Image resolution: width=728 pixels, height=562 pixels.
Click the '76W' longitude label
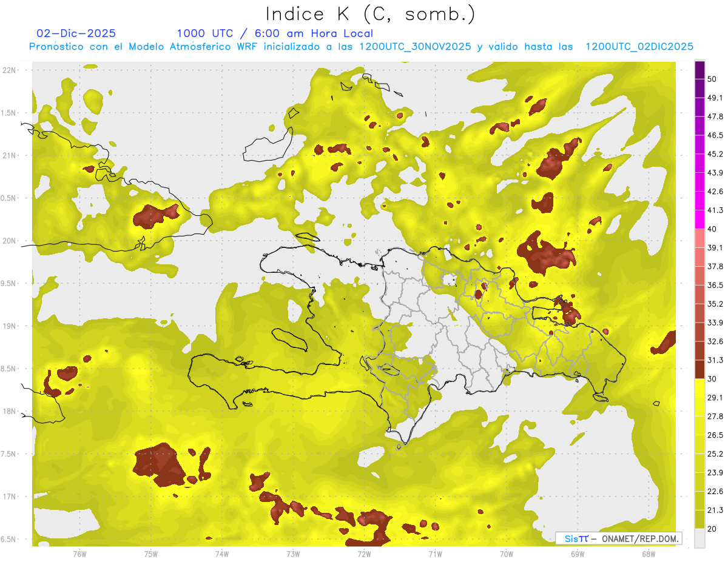tap(79, 554)
